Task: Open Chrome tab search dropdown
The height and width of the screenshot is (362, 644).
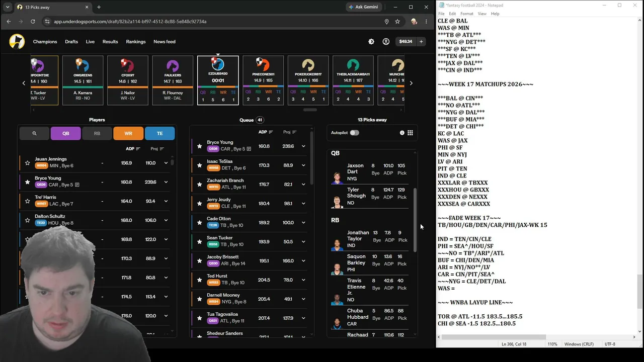Action: pos(7,7)
